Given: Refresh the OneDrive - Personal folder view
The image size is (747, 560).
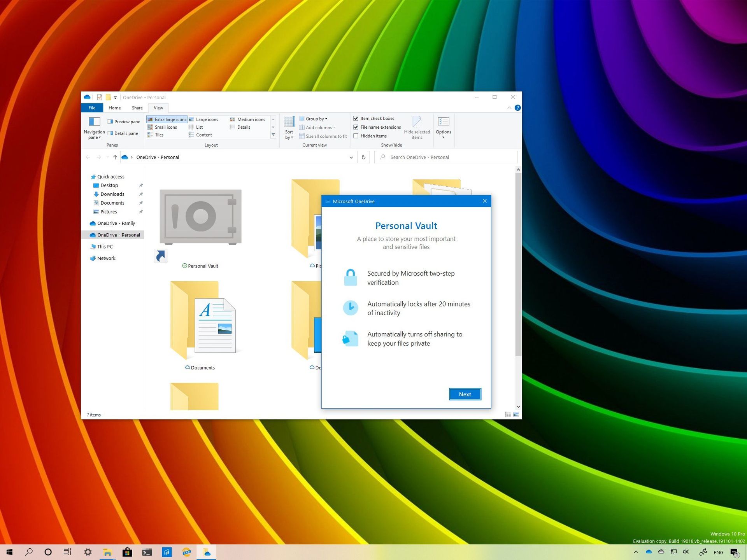Looking at the screenshot, I should tap(363, 157).
